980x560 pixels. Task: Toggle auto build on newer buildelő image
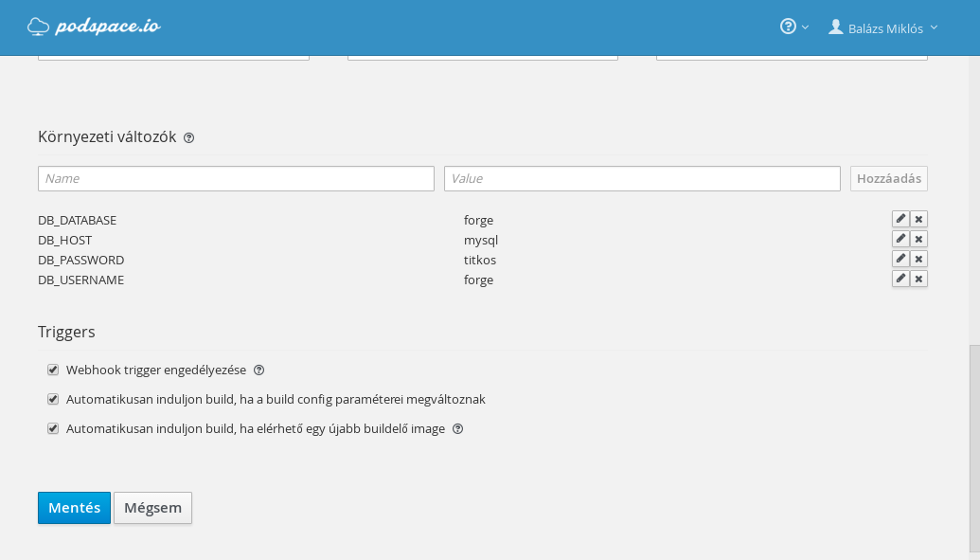53,428
